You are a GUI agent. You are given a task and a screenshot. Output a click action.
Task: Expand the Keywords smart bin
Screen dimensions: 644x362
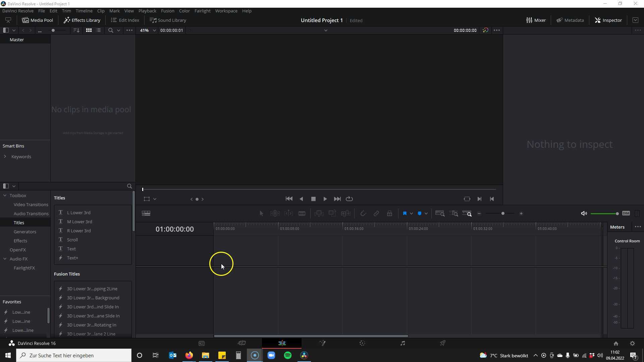coord(5,157)
